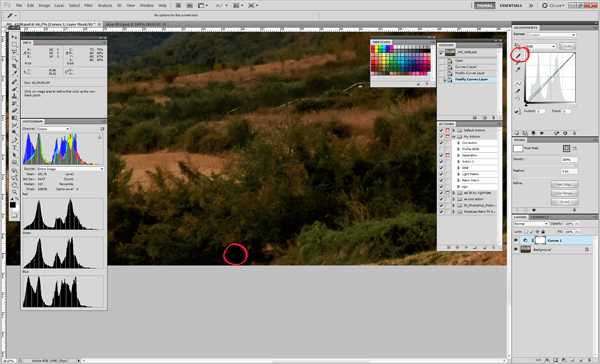Screen dimensions: 600x364
Task: Select the black point eyedropper in Curves
Action: tap(518, 55)
